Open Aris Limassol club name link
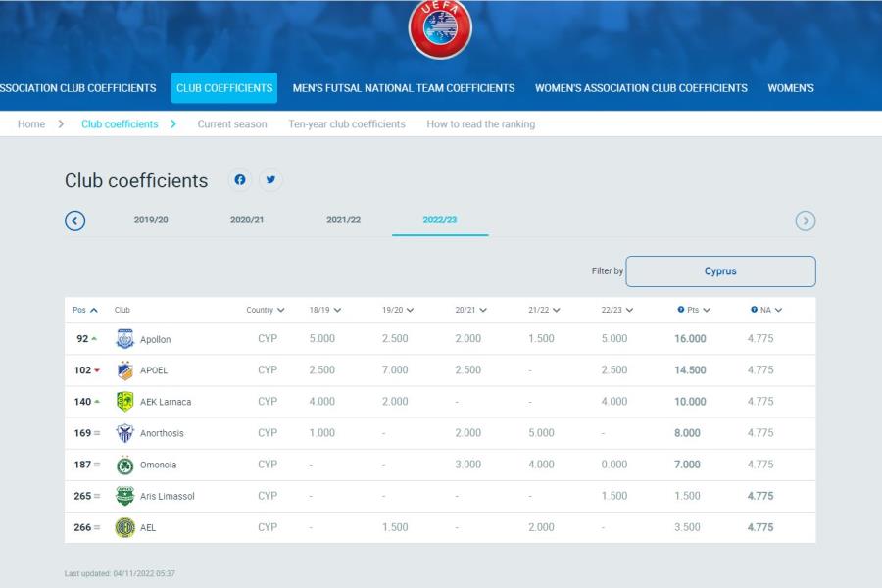This screenshot has width=882, height=588. pos(167,496)
